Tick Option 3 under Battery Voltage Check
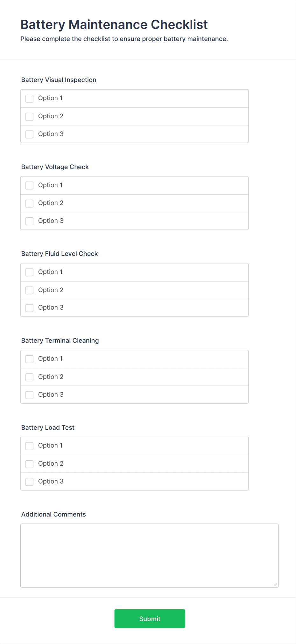 30,221
